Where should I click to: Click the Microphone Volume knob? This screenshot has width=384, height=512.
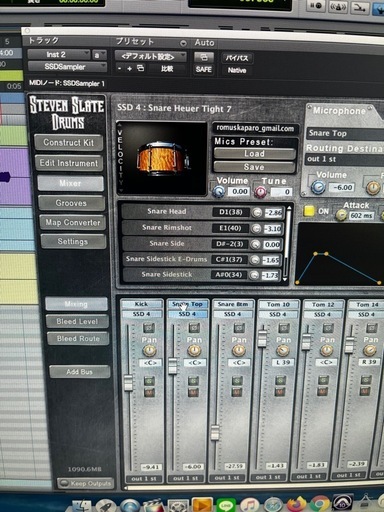(318, 188)
